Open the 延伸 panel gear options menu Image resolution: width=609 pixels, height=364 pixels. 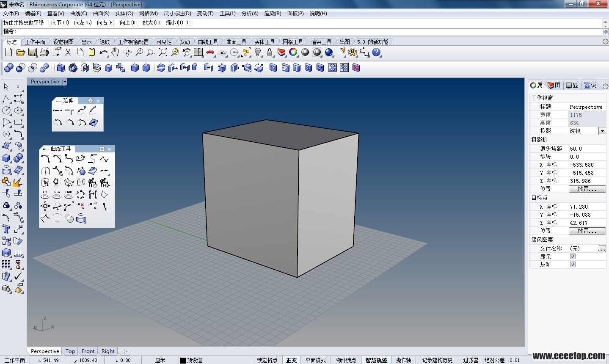coord(90,101)
